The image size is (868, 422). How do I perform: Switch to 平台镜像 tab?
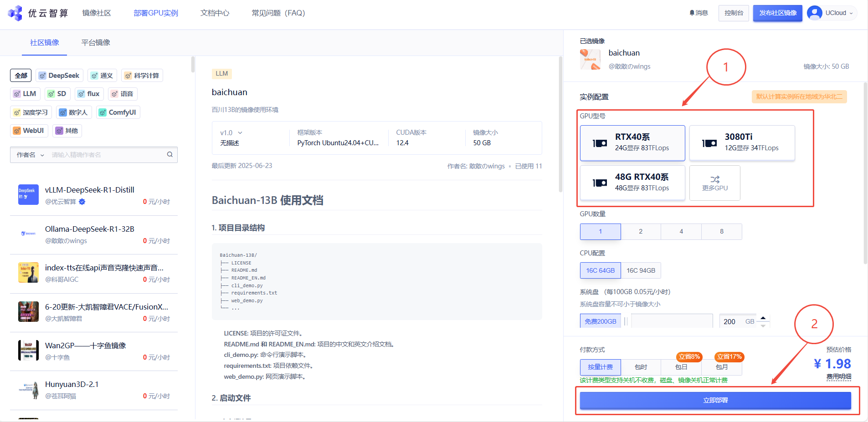click(96, 42)
